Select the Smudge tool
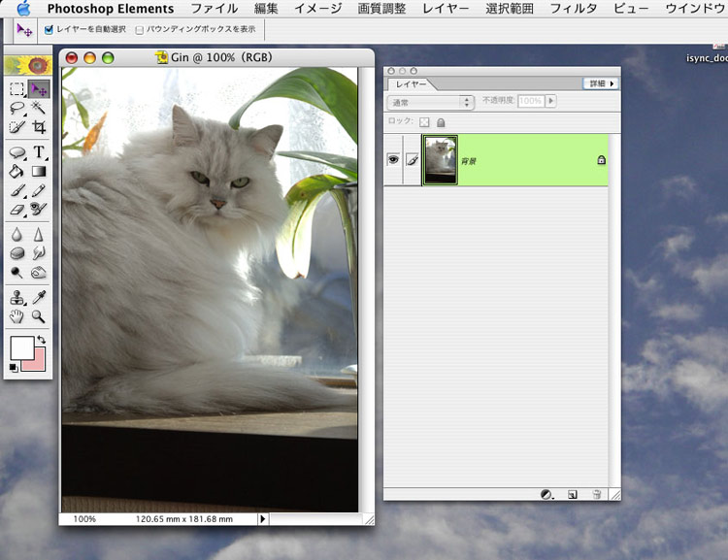Image resolution: width=728 pixels, height=560 pixels. 39,253
